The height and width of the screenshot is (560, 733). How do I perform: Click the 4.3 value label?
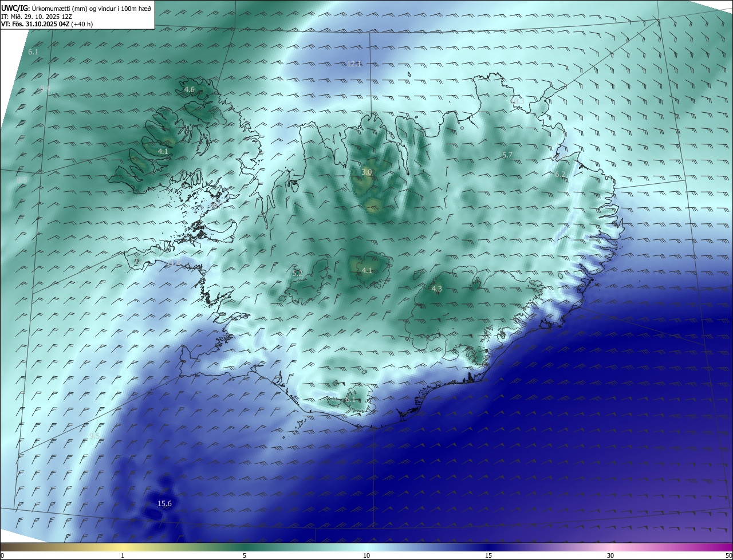(x=437, y=289)
